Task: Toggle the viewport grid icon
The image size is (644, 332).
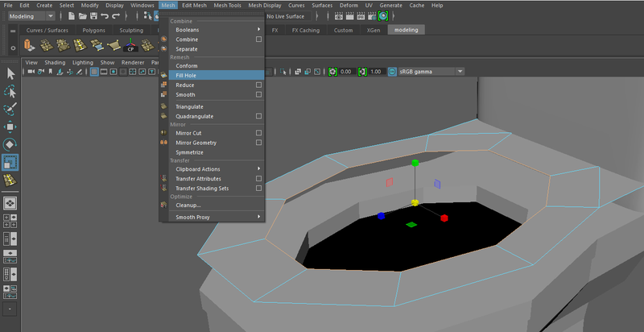Action: tap(94, 72)
